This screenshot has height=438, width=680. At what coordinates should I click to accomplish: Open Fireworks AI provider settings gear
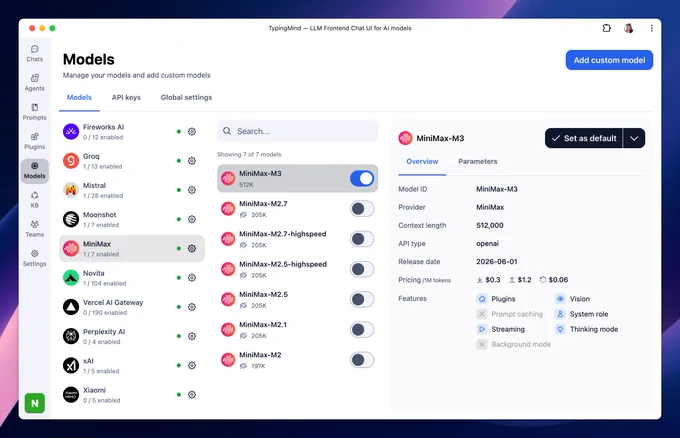click(x=192, y=131)
